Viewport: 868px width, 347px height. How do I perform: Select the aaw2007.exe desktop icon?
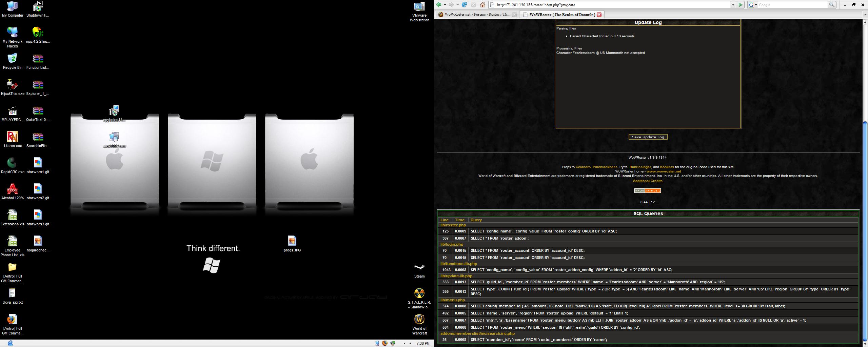pos(114,139)
